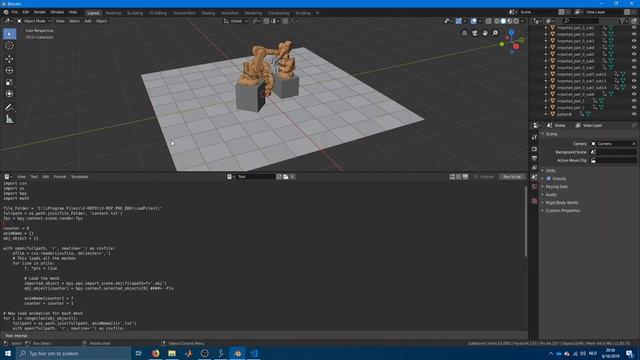Toggle syntax highlighting in text editor
Screen dimensions: 640x360
[x=465, y=177]
